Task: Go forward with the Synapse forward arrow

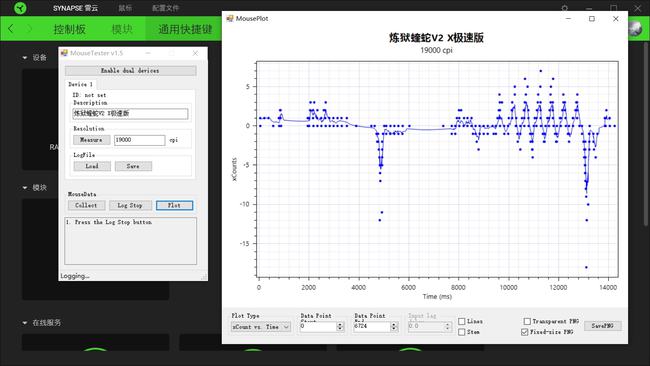Action: [x=29, y=29]
